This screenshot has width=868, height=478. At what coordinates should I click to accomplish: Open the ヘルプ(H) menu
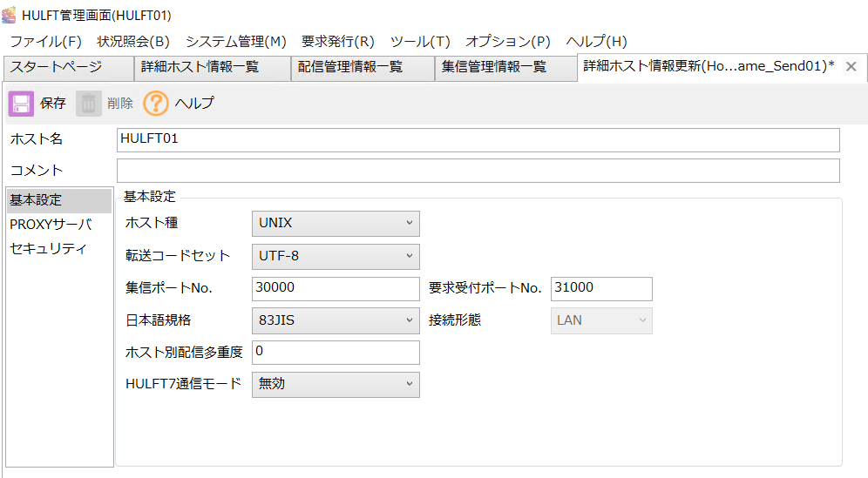pyautogui.click(x=596, y=42)
